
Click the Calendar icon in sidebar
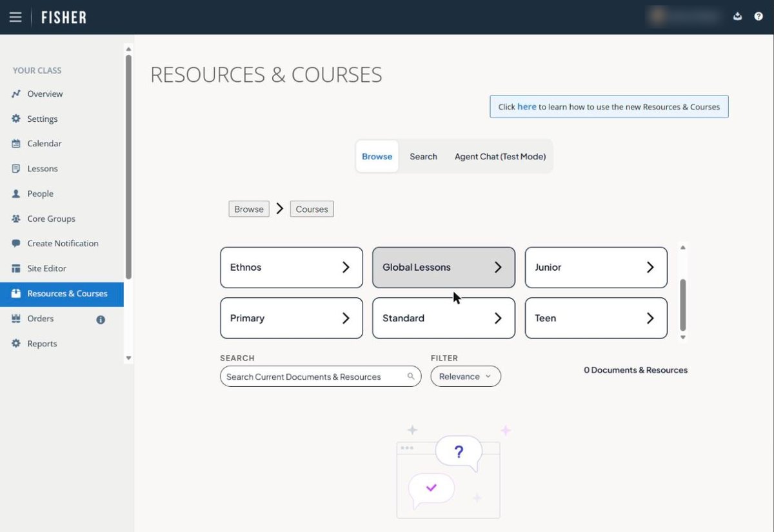click(x=16, y=144)
